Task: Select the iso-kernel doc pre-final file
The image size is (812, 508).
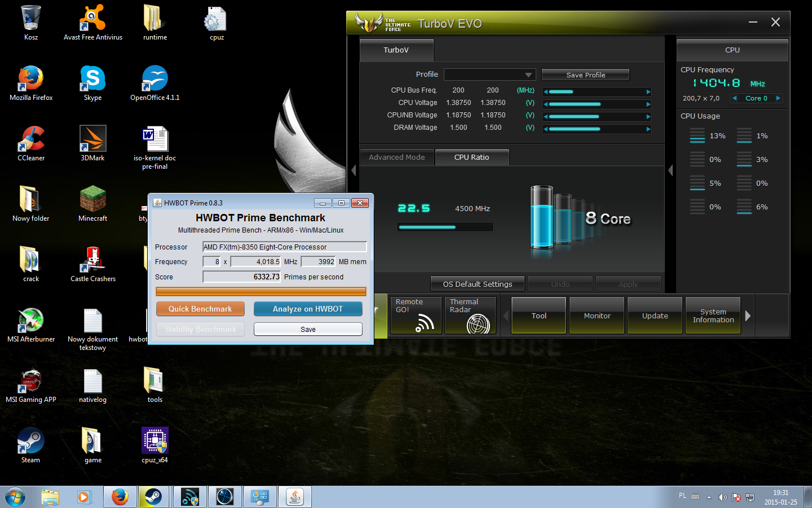Action: coord(155,147)
